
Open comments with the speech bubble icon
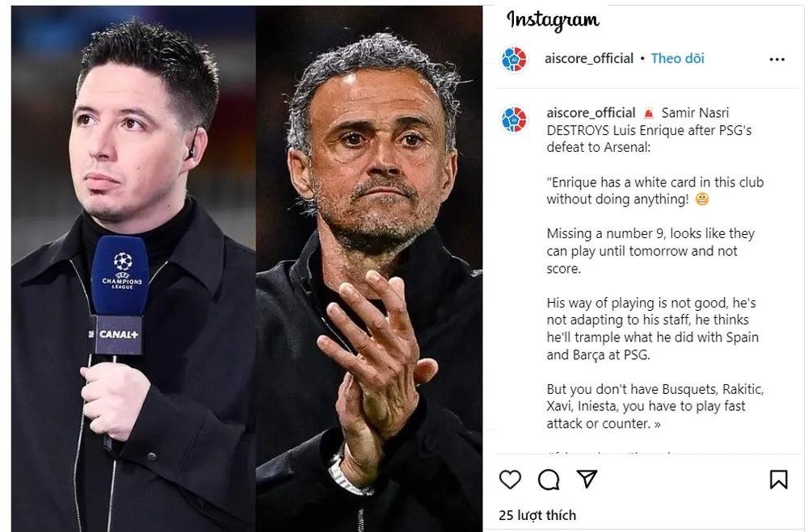pos(549,480)
